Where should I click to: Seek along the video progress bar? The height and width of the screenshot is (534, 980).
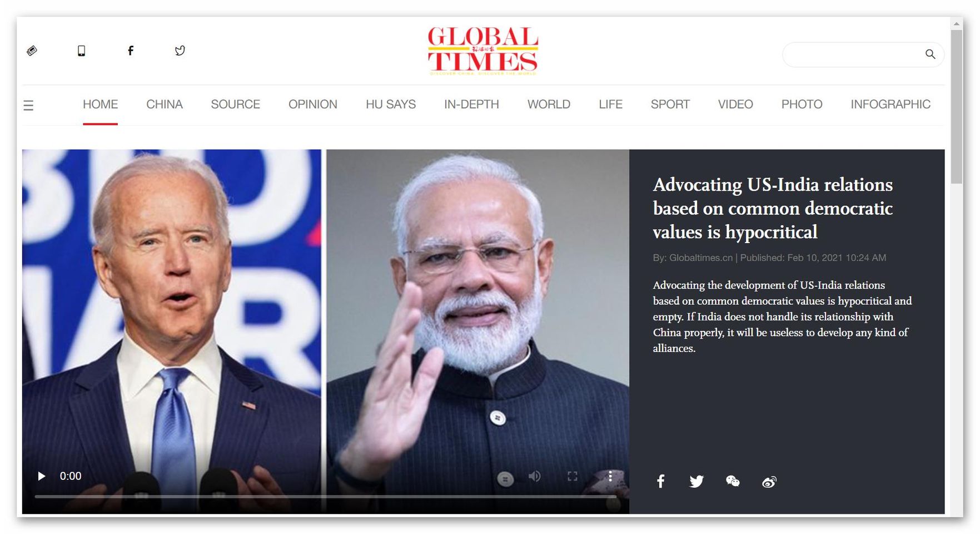point(326,496)
